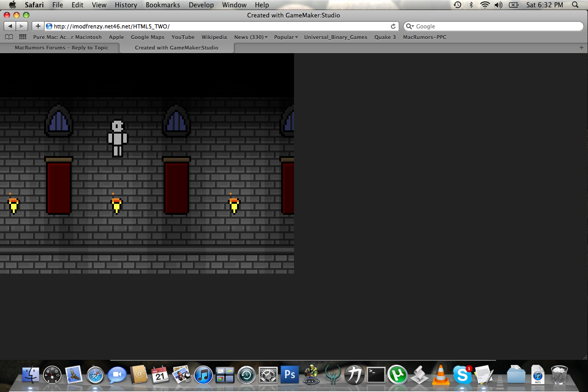Open System Preferences gear icon
The width and height of the screenshot is (588, 392).
[x=268, y=375]
